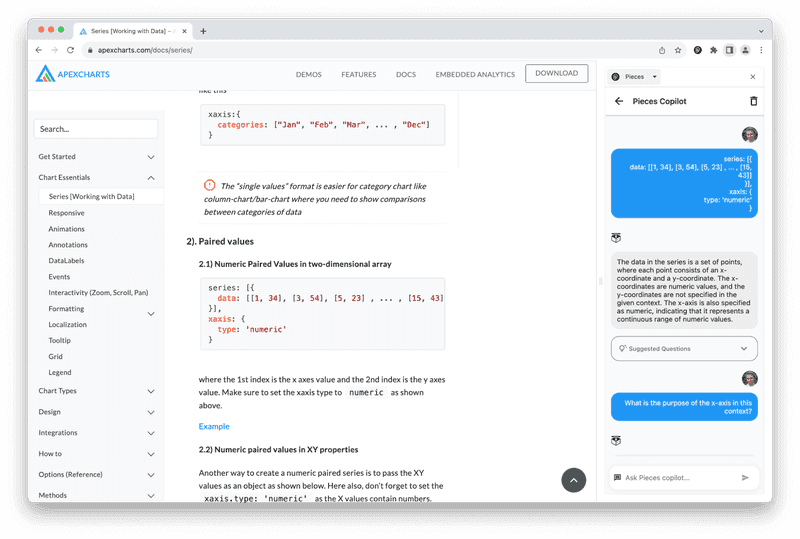Open the Pieces panel selector dropdown
Screen dimensions: 800x539
tap(635, 77)
